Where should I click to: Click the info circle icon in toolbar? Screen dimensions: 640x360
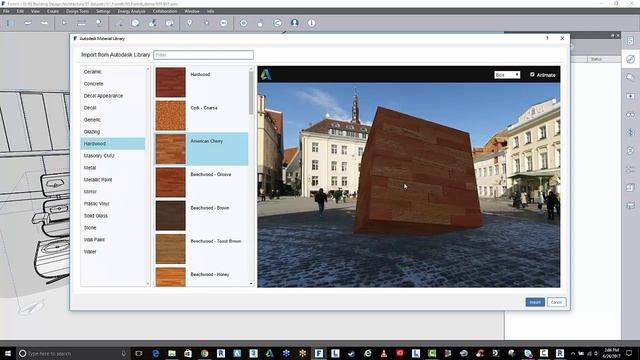click(311, 23)
